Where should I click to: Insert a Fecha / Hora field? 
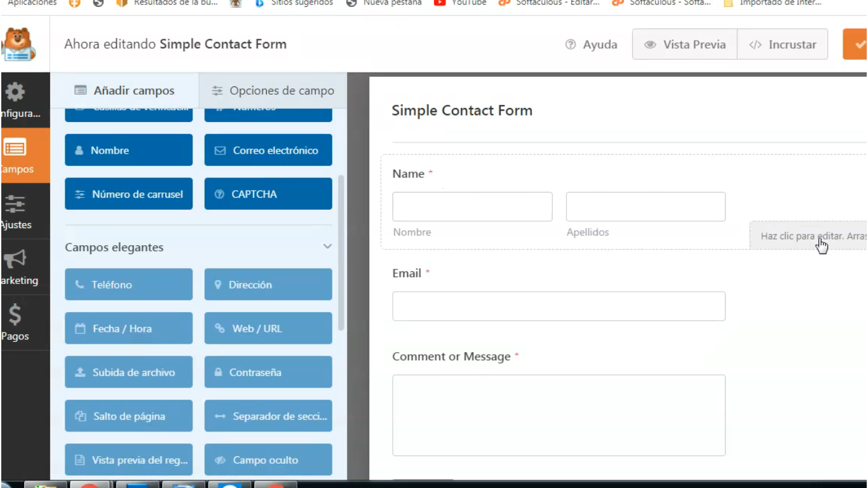(x=128, y=328)
